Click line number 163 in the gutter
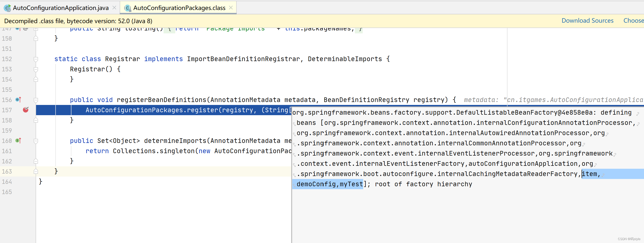Viewport: 644px width, 243px height. [7, 171]
